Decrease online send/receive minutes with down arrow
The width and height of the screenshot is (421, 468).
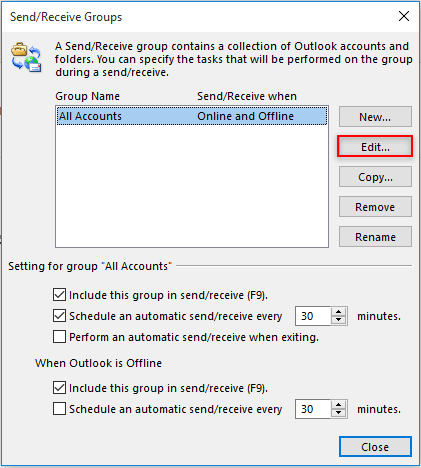(339, 320)
